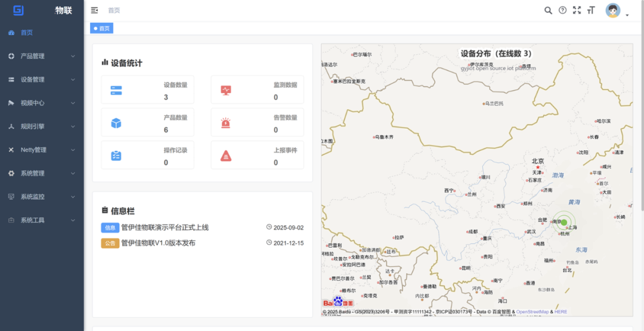Click the 北京 star marker on map
644x331 pixels.
click(x=538, y=167)
